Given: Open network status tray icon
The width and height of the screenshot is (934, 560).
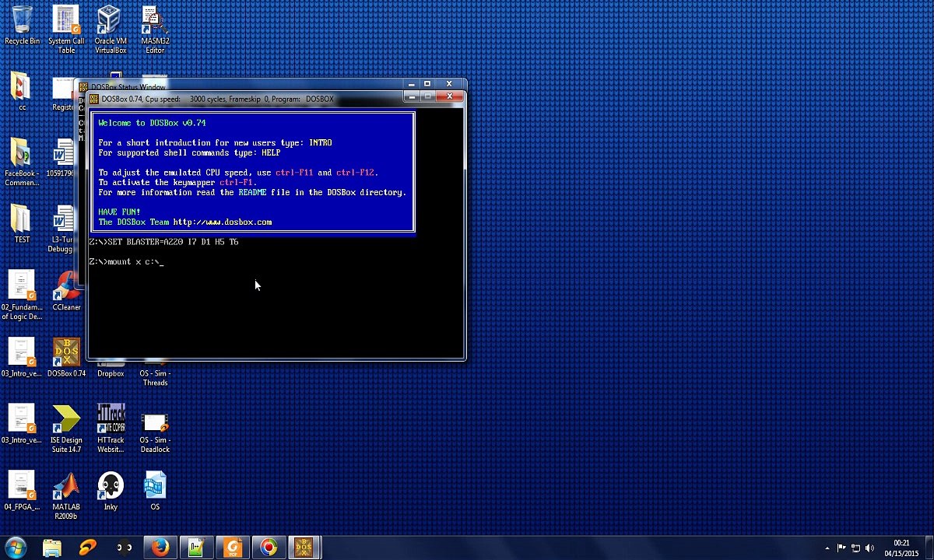Looking at the screenshot, I should (x=855, y=548).
